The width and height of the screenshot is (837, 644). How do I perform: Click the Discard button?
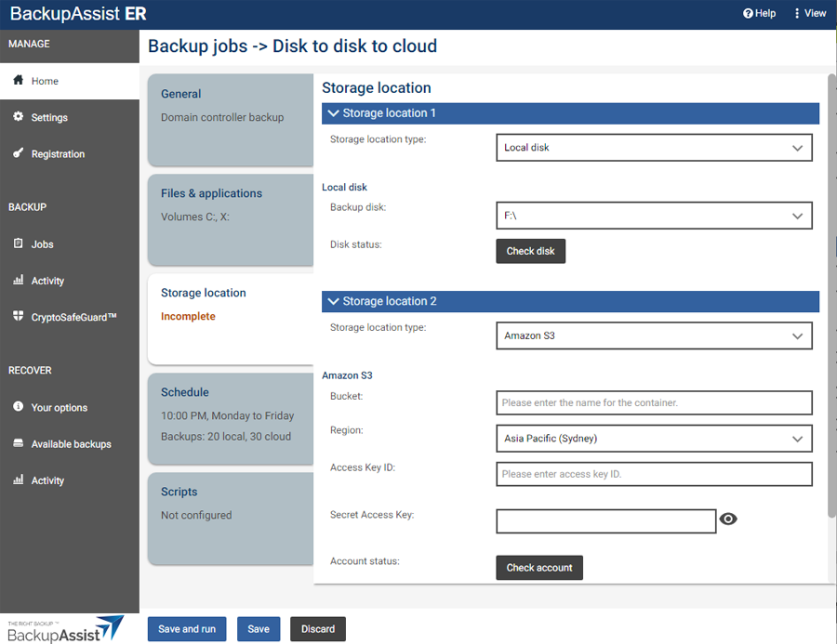point(318,629)
